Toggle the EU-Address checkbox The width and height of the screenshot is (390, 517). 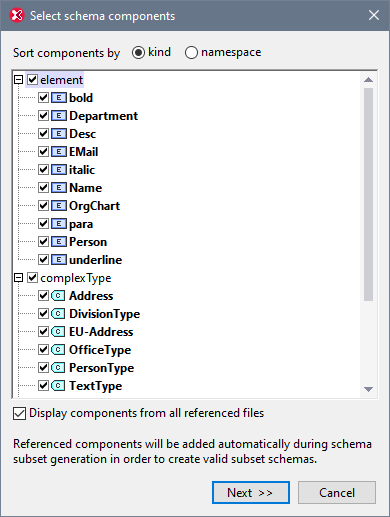click(43, 332)
